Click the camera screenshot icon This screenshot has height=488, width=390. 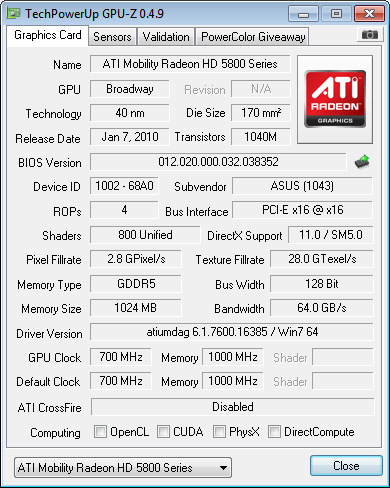[369, 35]
